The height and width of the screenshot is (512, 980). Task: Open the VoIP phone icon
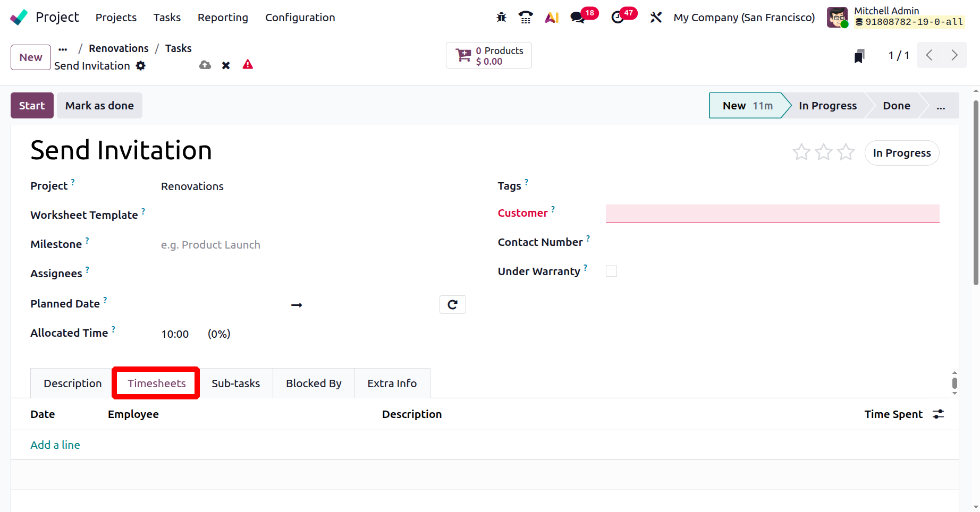[x=526, y=18]
